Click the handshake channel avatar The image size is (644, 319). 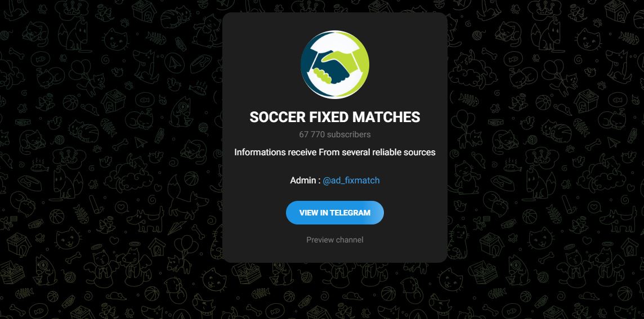tap(335, 65)
